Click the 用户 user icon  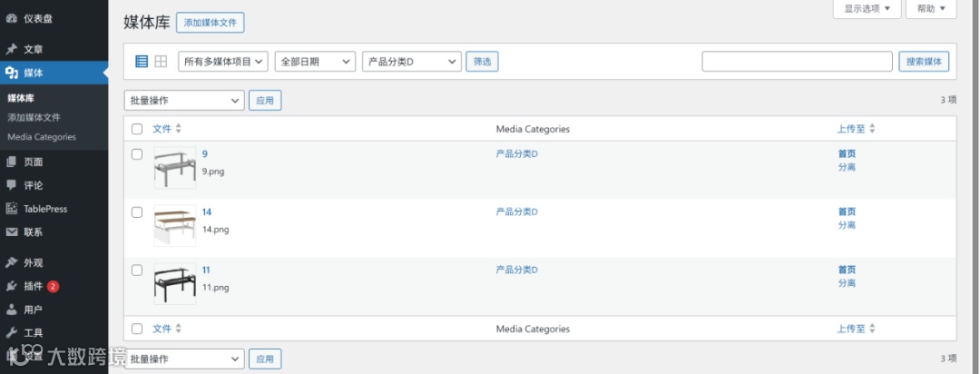click(x=11, y=310)
